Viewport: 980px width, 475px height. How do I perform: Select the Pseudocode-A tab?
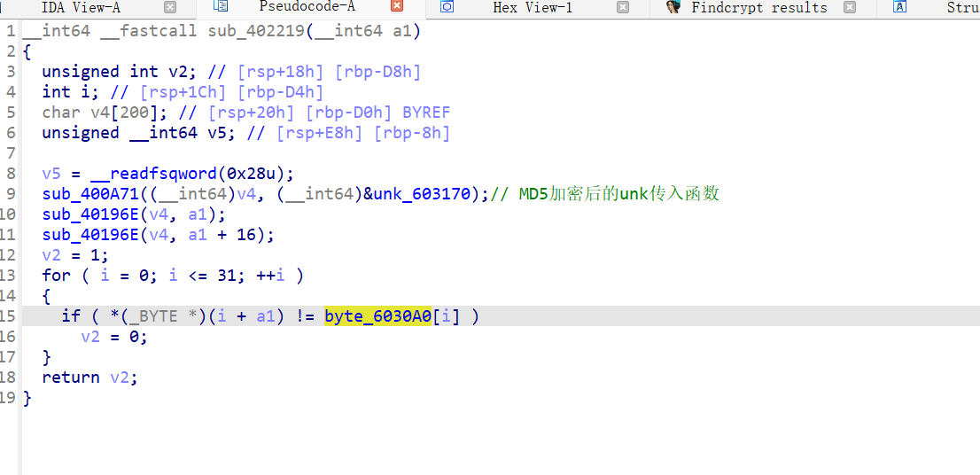pyautogui.click(x=307, y=7)
